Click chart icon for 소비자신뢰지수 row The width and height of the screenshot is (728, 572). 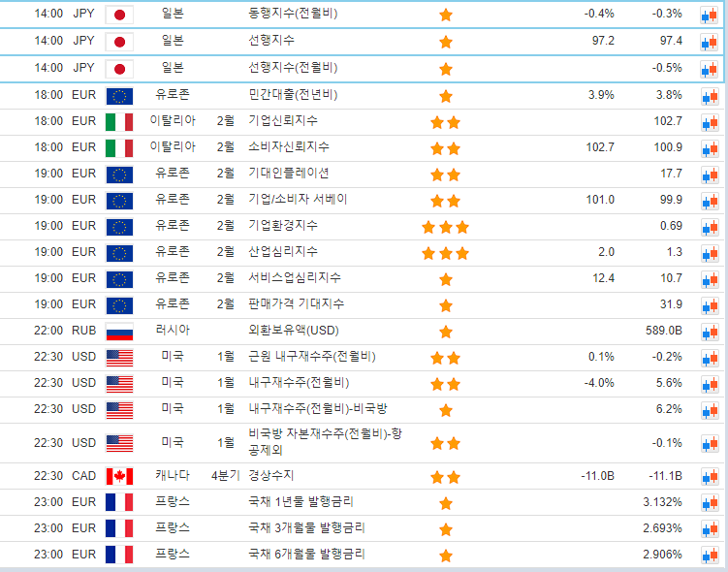[x=708, y=148]
